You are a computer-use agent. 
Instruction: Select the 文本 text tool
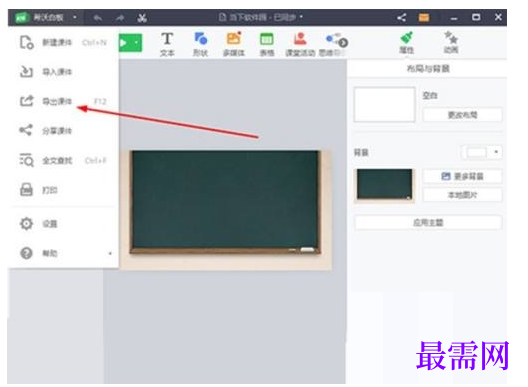tap(167, 44)
